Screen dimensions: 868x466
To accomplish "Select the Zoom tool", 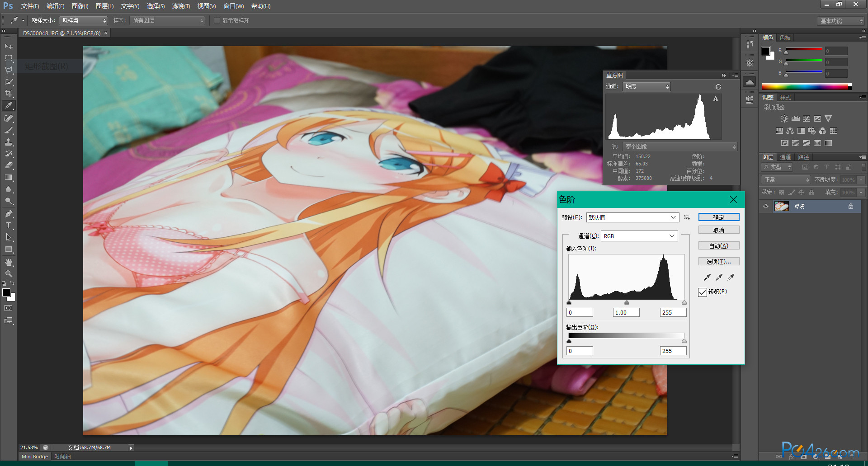I will pos(9,274).
